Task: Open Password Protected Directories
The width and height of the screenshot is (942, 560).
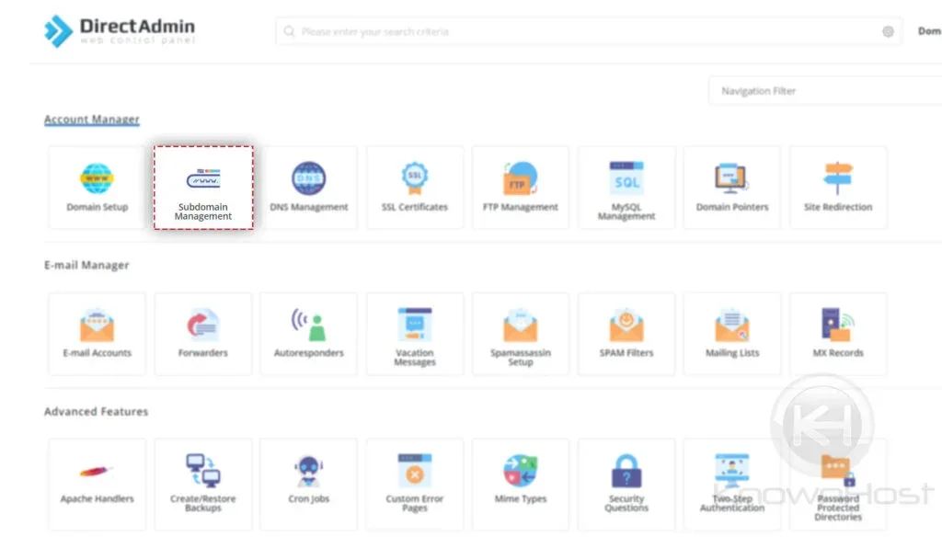Action: coord(838,485)
